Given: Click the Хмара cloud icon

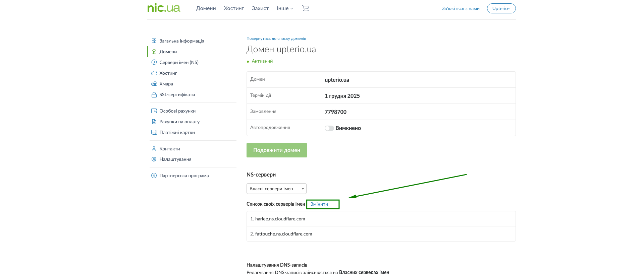Looking at the screenshot, I should point(154,84).
